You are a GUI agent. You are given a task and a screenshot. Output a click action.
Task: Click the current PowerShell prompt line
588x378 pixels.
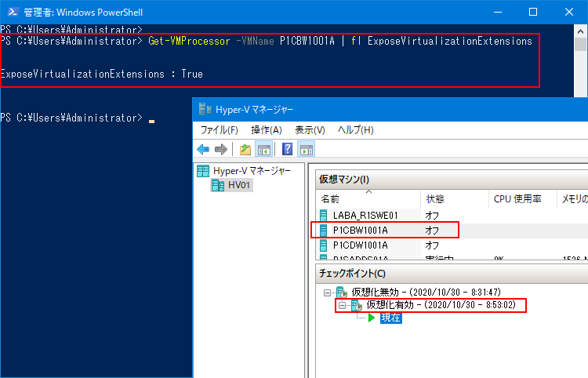click(78, 118)
